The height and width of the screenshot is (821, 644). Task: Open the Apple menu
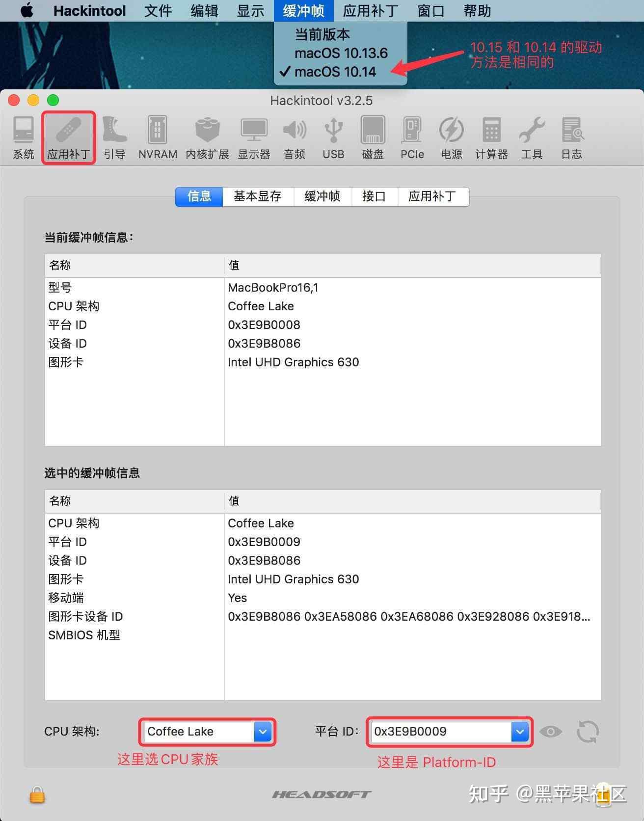[27, 10]
